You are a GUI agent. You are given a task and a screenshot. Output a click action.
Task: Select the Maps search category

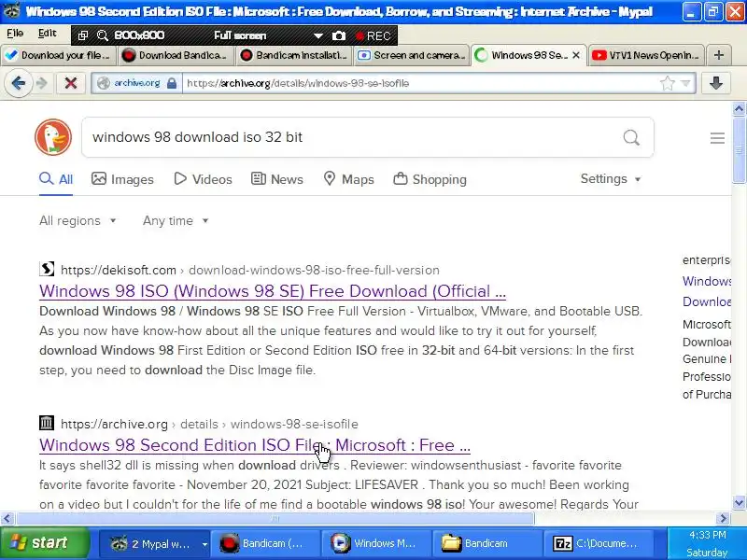coord(348,179)
